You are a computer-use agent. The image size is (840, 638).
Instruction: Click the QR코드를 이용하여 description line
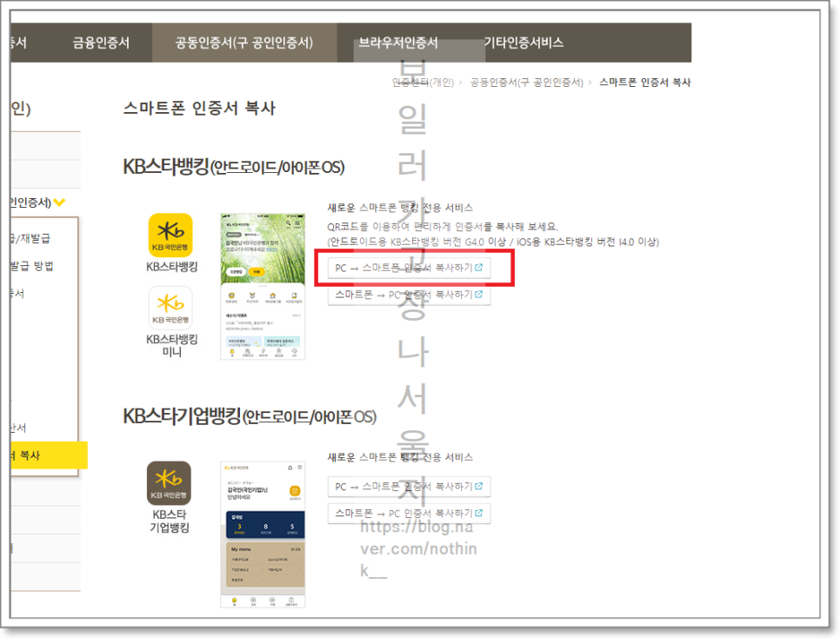click(x=443, y=227)
